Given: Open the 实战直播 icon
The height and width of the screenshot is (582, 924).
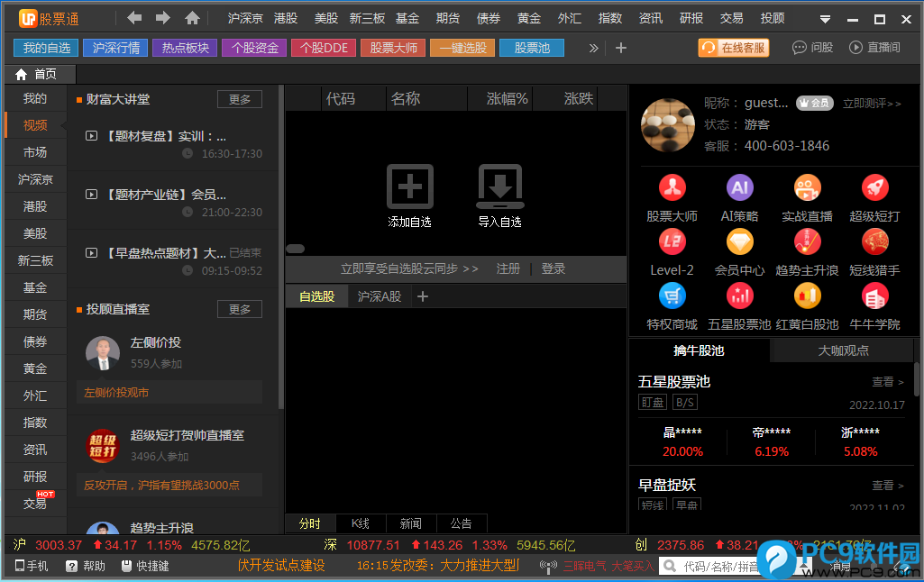Looking at the screenshot, I should coord(808,188).
